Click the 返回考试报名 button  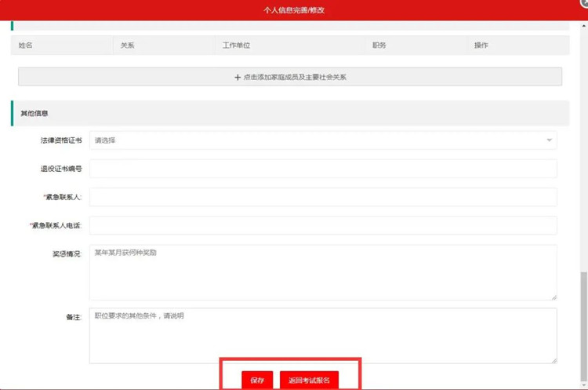[x=309, y=380]
